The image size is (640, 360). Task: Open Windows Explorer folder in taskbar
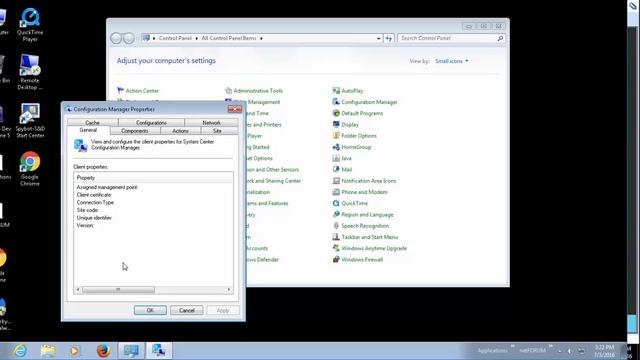coord(48,351)
